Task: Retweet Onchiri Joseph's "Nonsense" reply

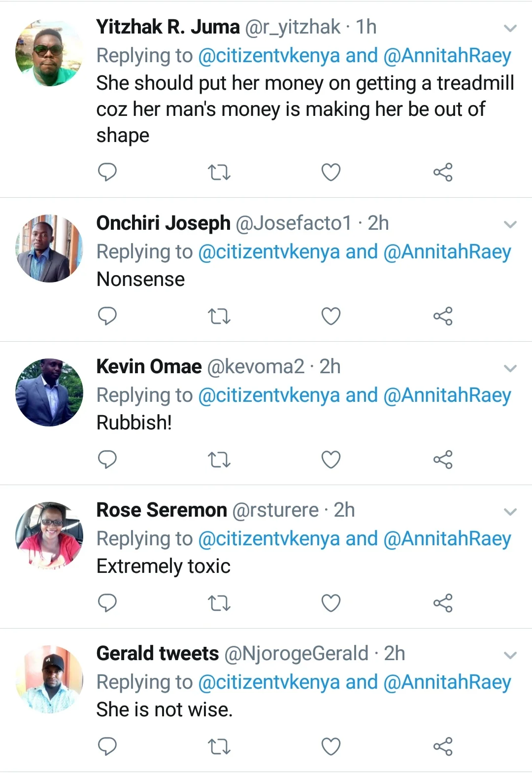Action: point(219,316)
